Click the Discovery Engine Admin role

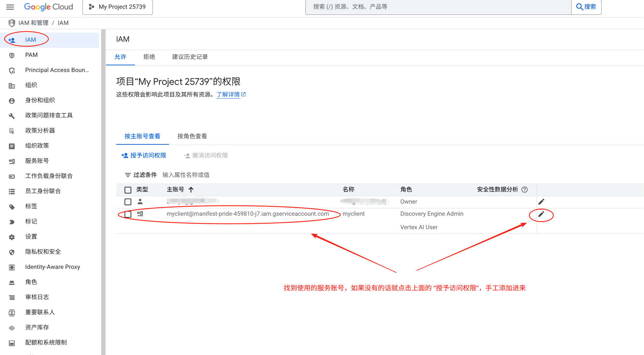tap(432, 214)
